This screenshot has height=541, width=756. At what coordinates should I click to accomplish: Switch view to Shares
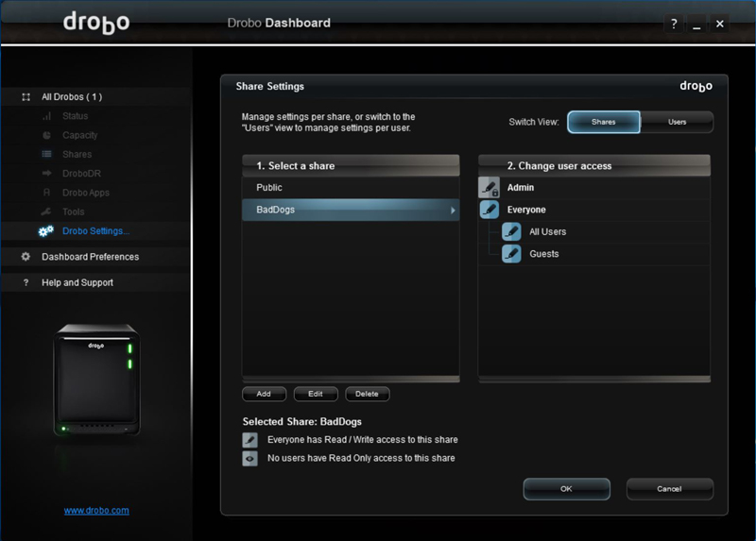click(x=603, y=122)
